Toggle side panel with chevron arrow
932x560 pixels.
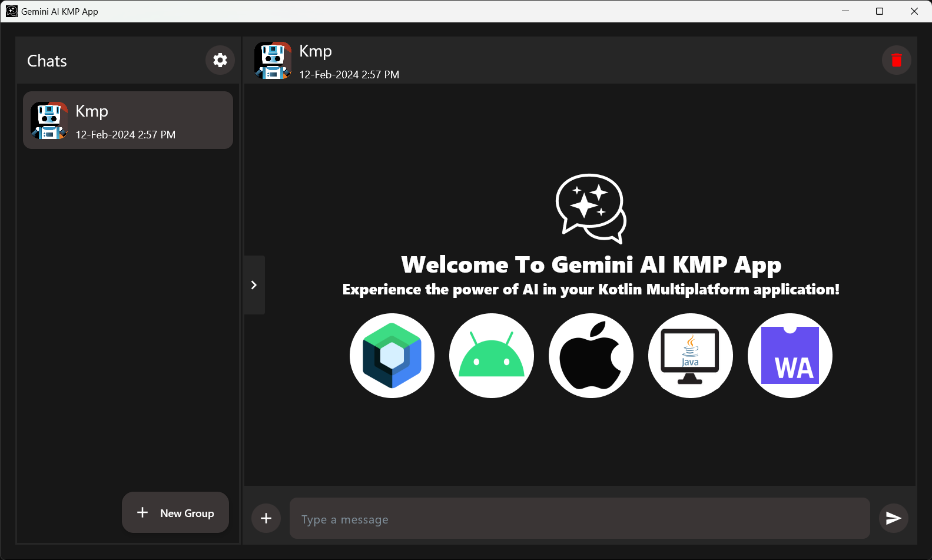254,285
